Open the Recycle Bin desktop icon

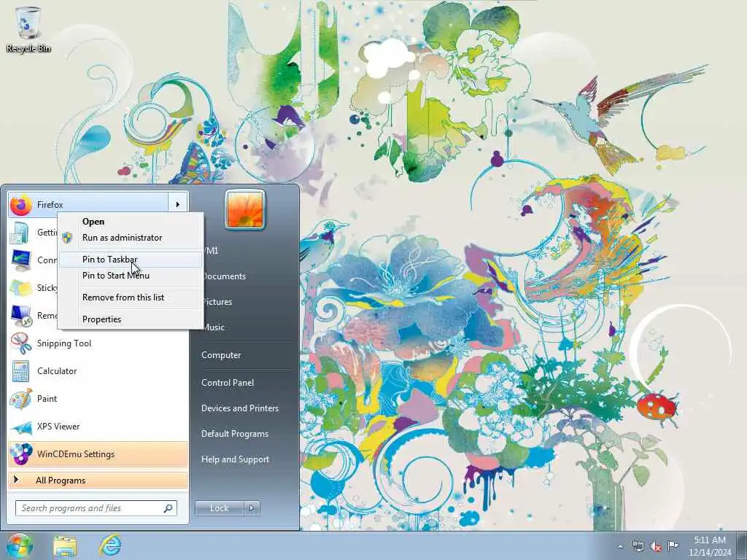pyautogui.click(x=28, y=28)
